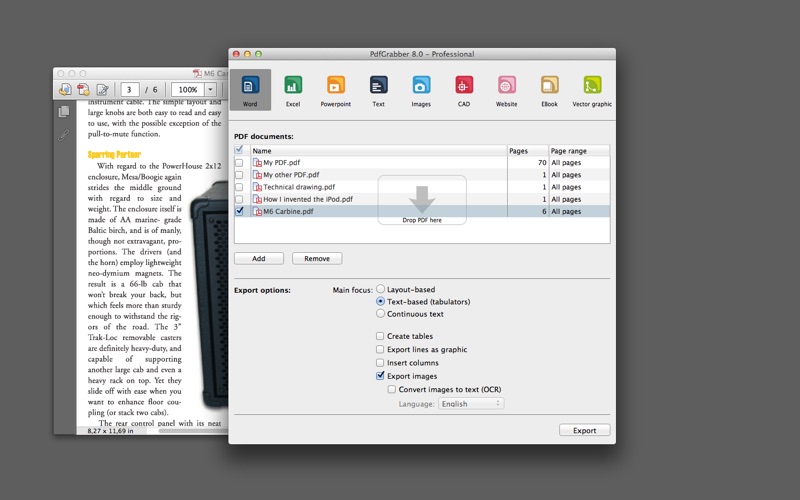Select How I invented the iPod.pdf row name
The width and height of the screenshot is (800, 500).
(x=308, y=199)
